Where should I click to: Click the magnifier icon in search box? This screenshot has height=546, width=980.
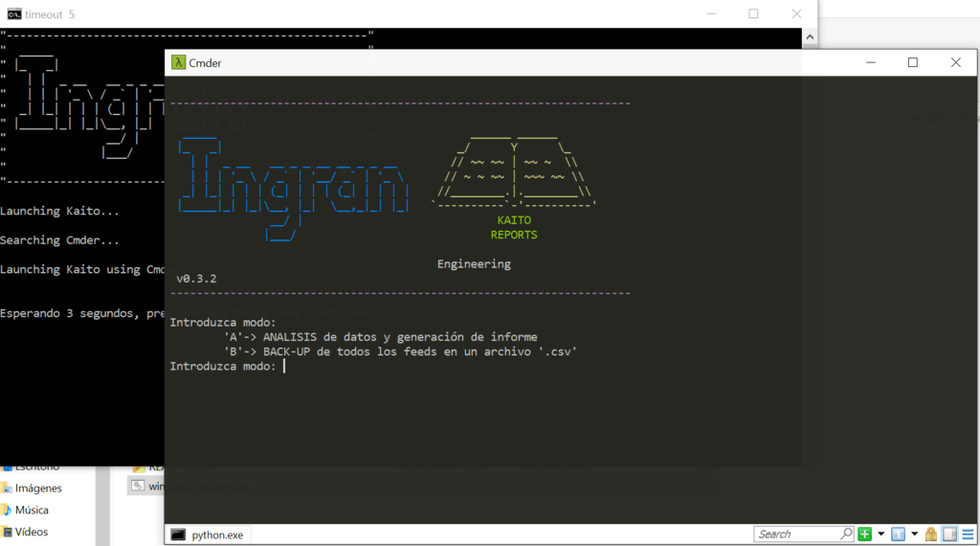click(846, 535)
